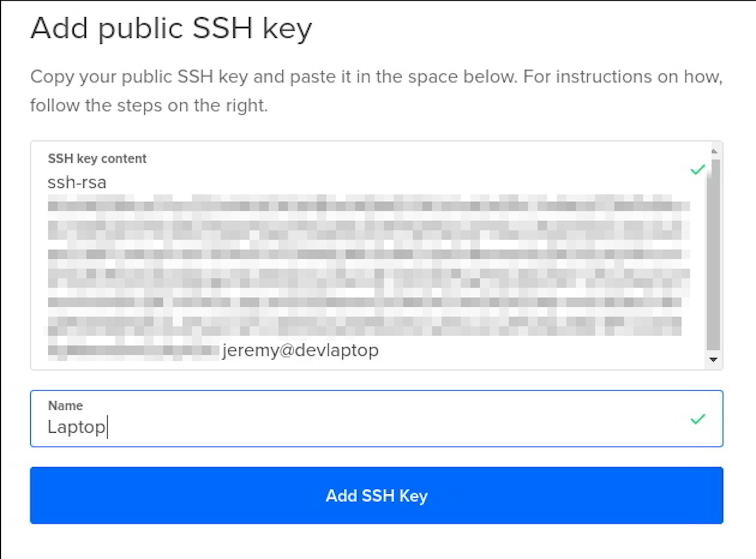Click the 'Name' field label

pos(65,405)
